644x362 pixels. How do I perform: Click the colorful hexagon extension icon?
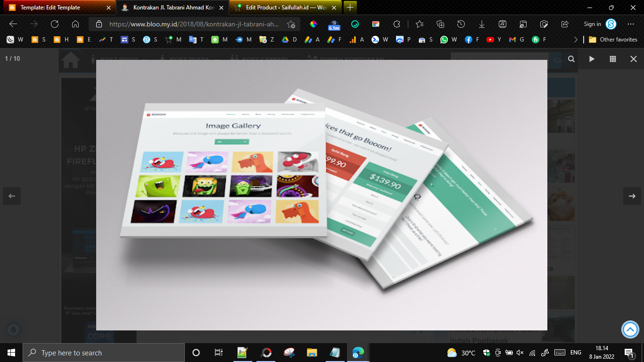tap(314, 24)
